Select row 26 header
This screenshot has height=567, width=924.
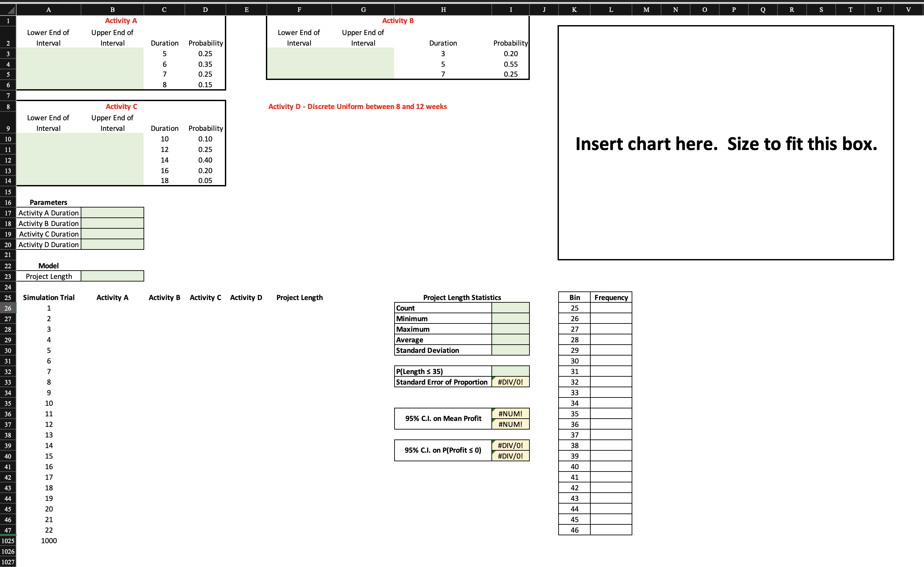8,308
